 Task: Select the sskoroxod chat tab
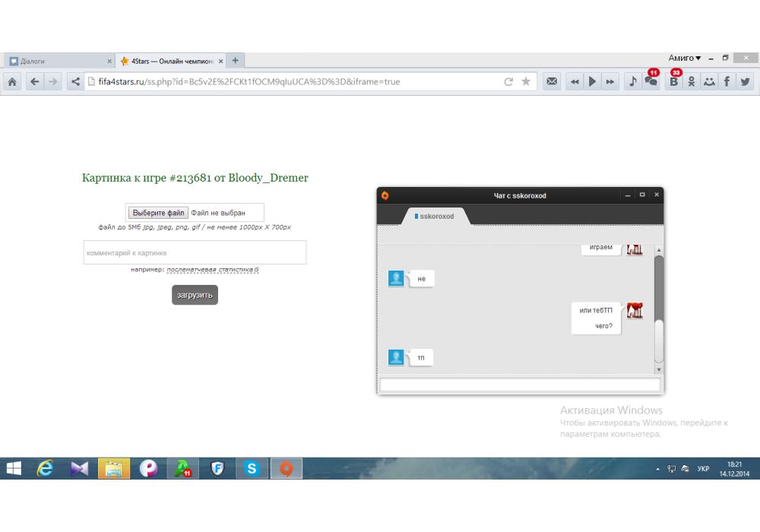435,217
